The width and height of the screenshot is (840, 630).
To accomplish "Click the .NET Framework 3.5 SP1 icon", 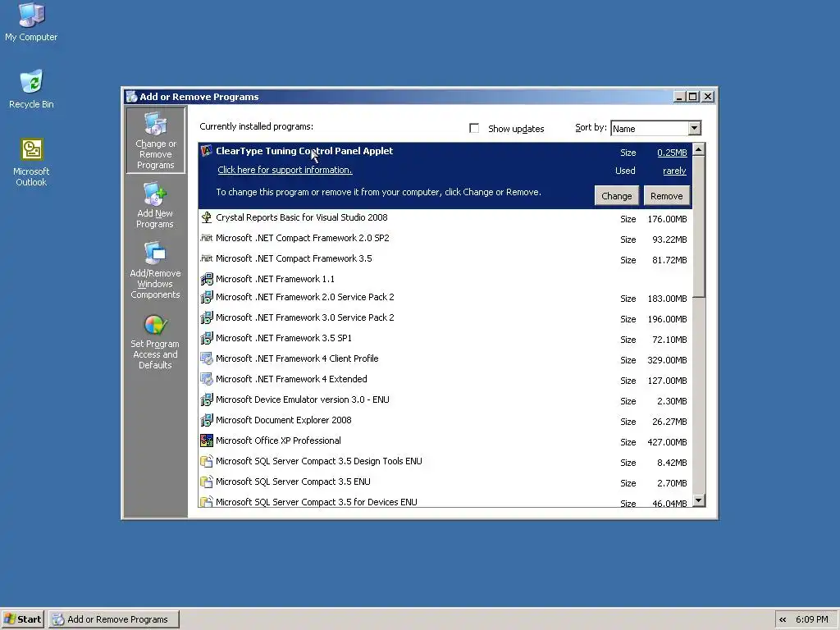I will point(206,339).
